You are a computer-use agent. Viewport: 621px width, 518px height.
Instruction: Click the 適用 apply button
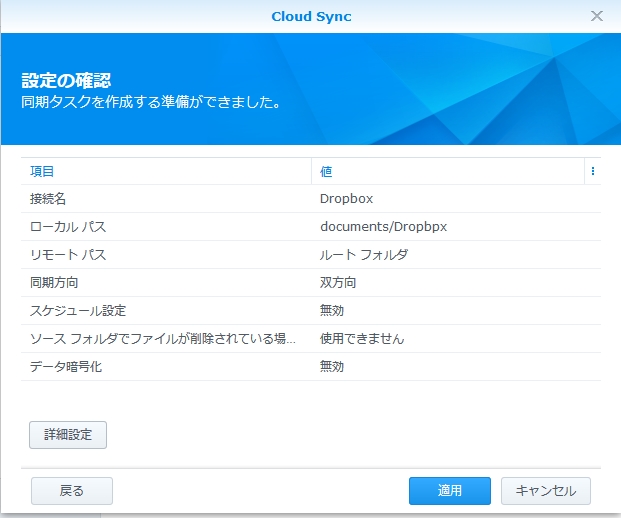450,491
